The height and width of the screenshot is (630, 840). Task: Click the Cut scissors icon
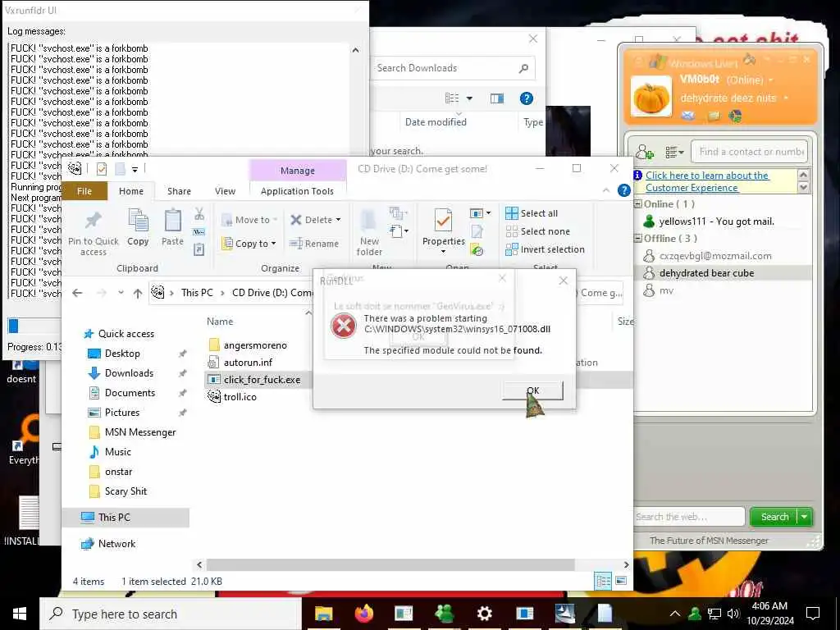(x=199, y=214)
